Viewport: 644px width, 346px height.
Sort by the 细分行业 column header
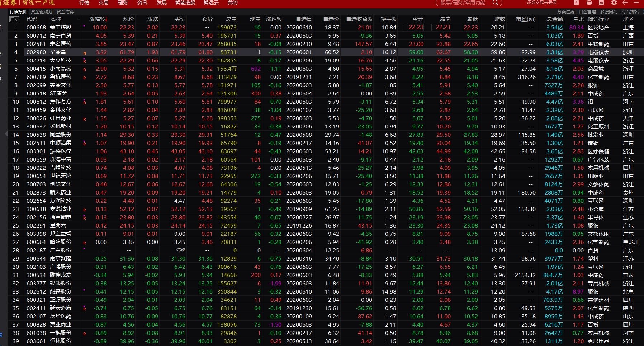point(598,19)
